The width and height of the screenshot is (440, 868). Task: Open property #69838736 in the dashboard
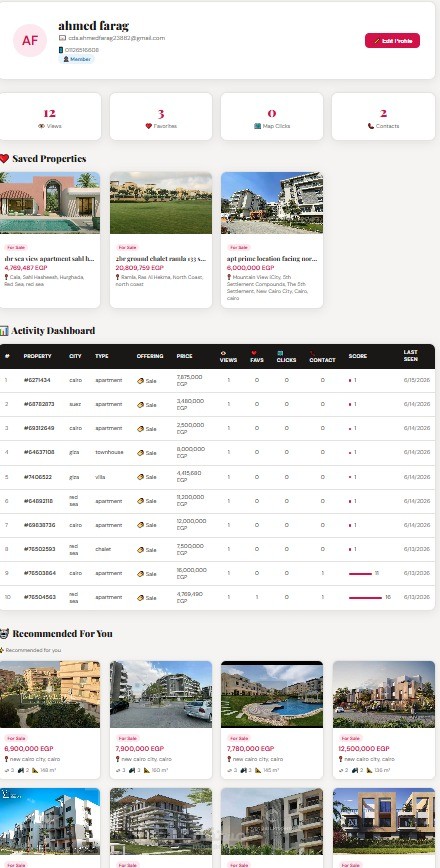[39, 525]
